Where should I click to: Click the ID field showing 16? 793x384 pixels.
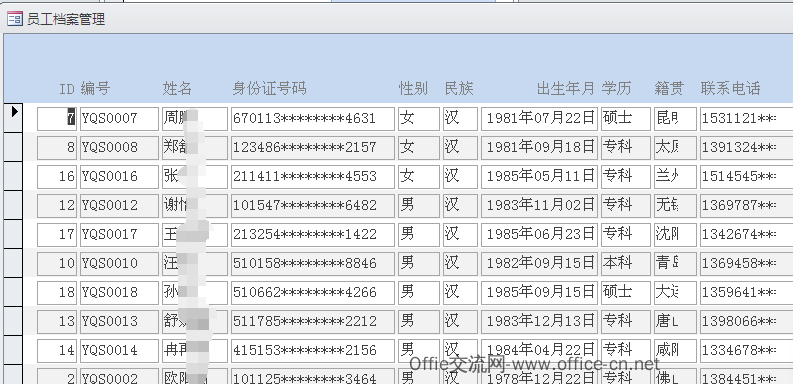click(57, 177)
